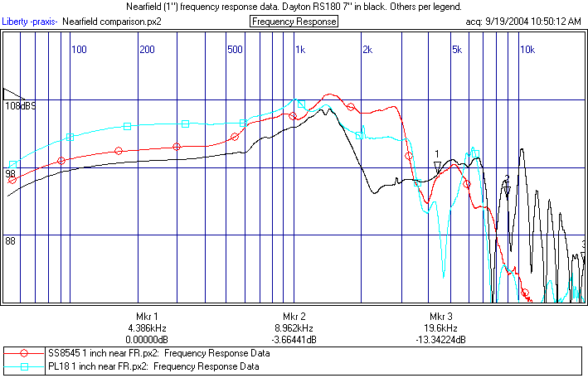Click the boxed Frequency Response title
This screenshot has width=588, height=378.
[x=294, y=22]
